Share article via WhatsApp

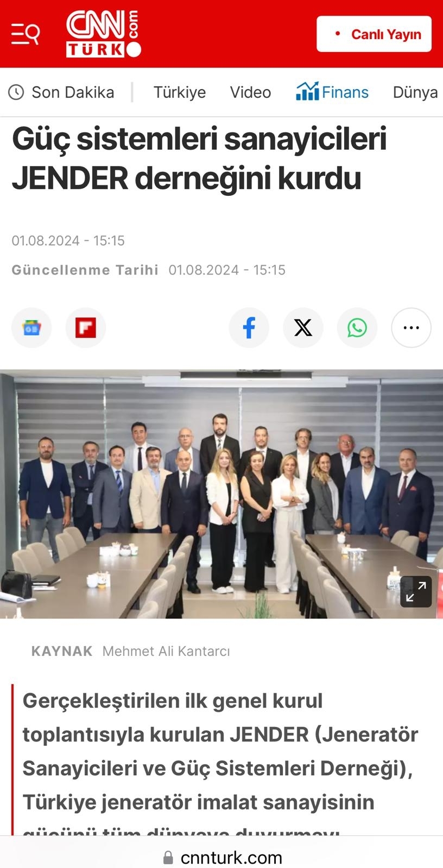coord(357,328)
